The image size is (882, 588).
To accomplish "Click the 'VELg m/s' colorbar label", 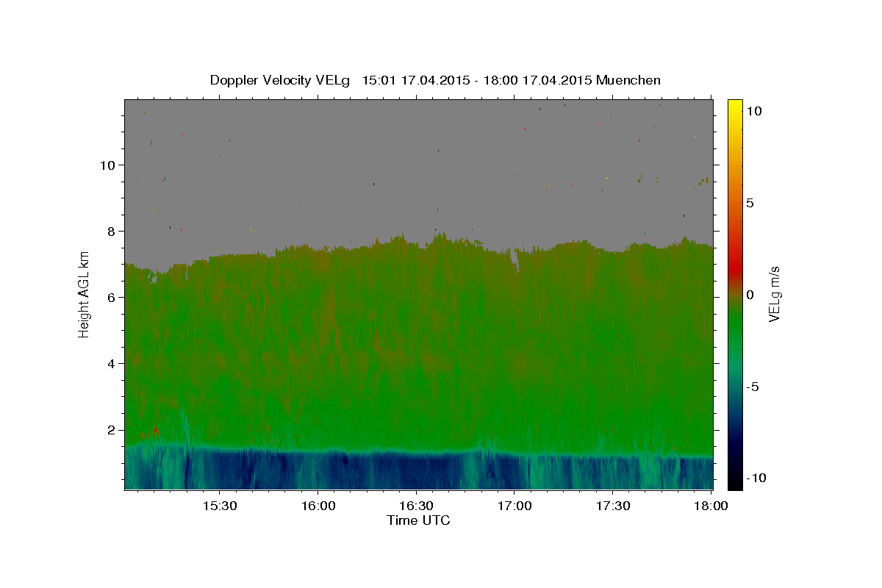I will [775, 294].
